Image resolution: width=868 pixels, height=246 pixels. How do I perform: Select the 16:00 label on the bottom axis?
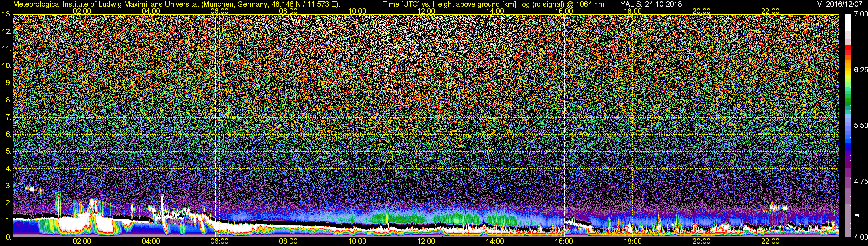[x=564, y=242]
